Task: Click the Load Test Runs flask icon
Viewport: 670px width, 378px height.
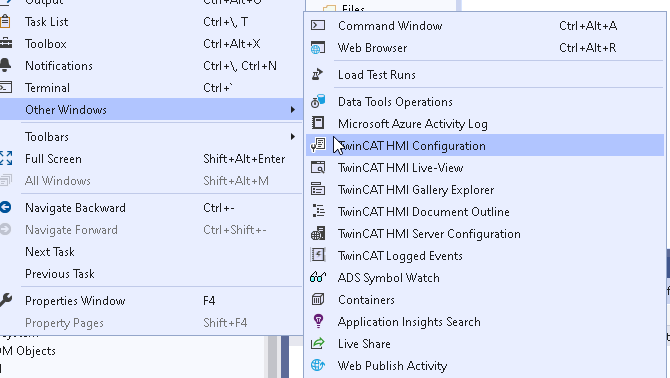Action: click(317, 74)
